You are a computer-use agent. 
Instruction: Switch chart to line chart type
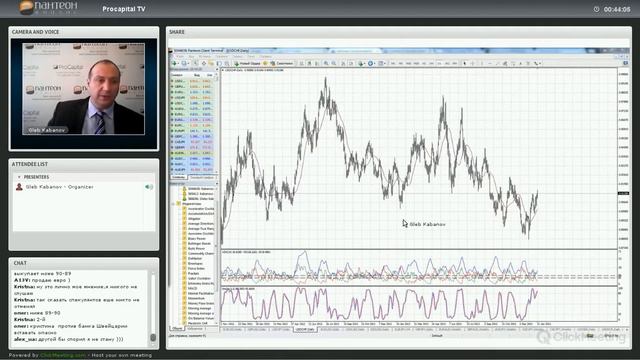coord(317,63)
